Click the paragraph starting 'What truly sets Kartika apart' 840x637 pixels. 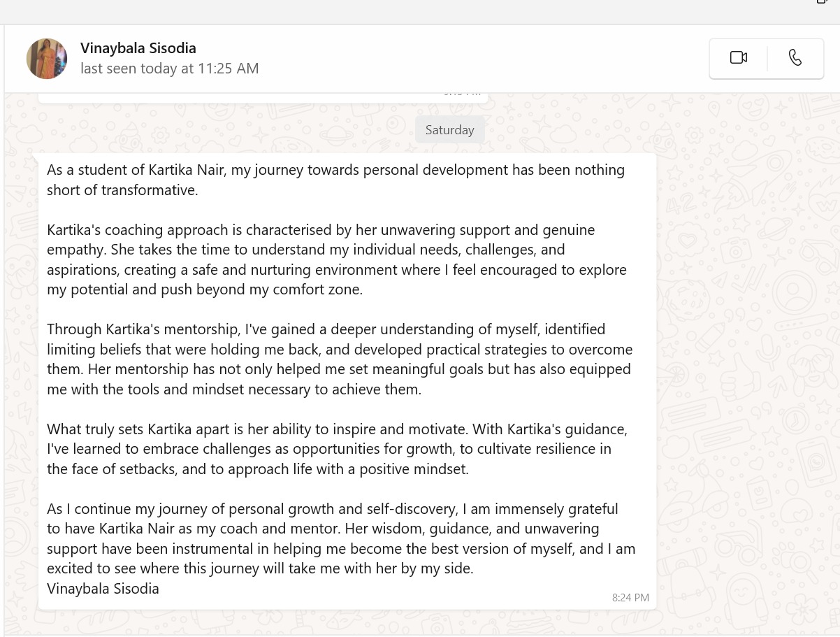tap(336, 448)
